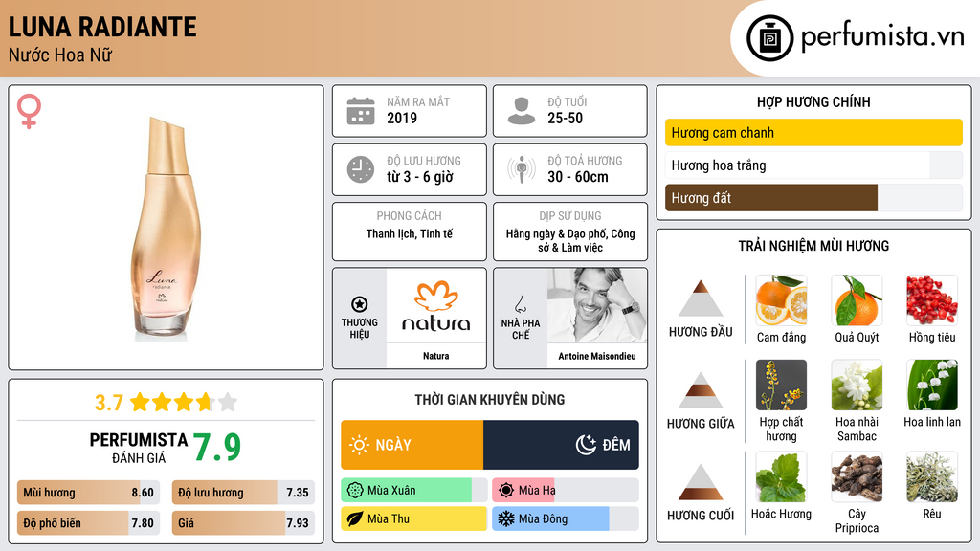Click the sillage value 30 - 60cm
The image size is (980, 551).
pyautogui.click(x=578, y=177)
